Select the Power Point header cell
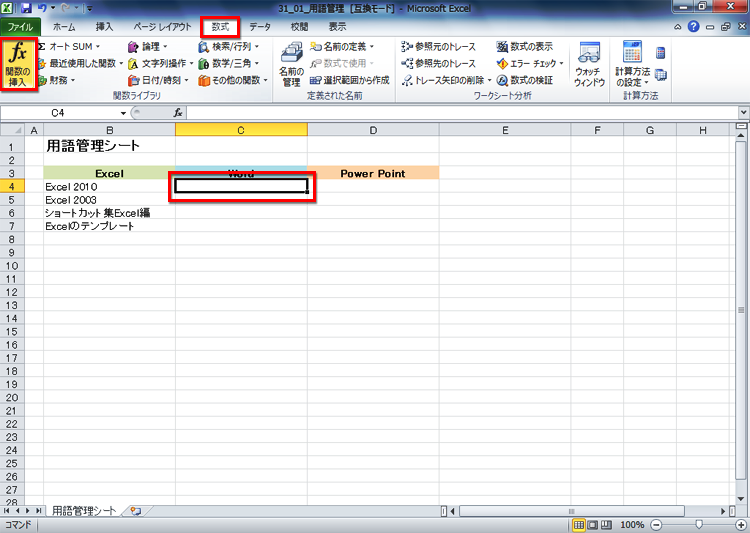 [x=373, y=173]
